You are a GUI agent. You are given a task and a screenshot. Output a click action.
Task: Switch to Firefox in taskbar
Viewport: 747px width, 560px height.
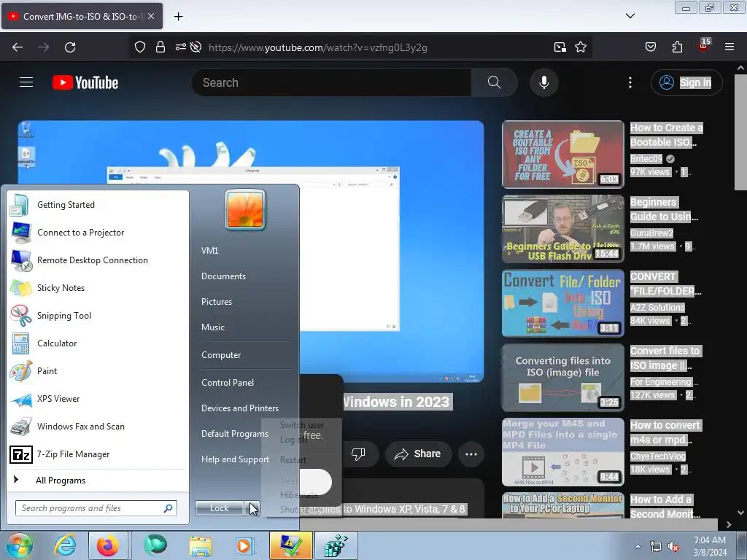(x=108, y=545)
